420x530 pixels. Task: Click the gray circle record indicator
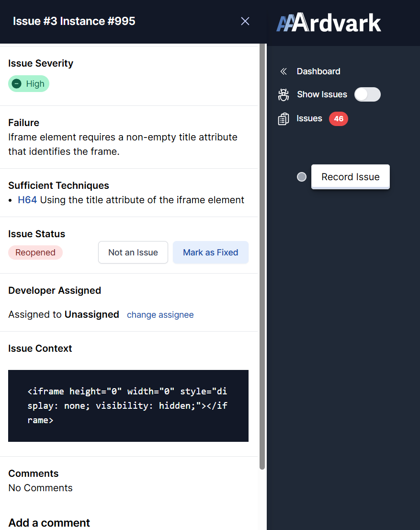click(302, 177)
